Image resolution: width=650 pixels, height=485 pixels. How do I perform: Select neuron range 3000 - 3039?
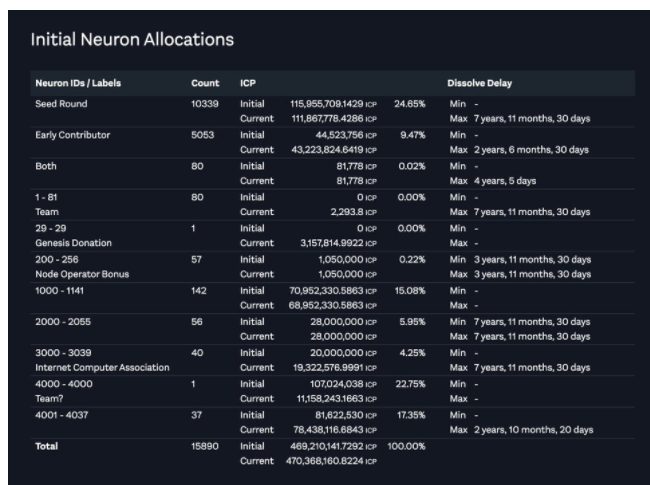tap(63, 353)
